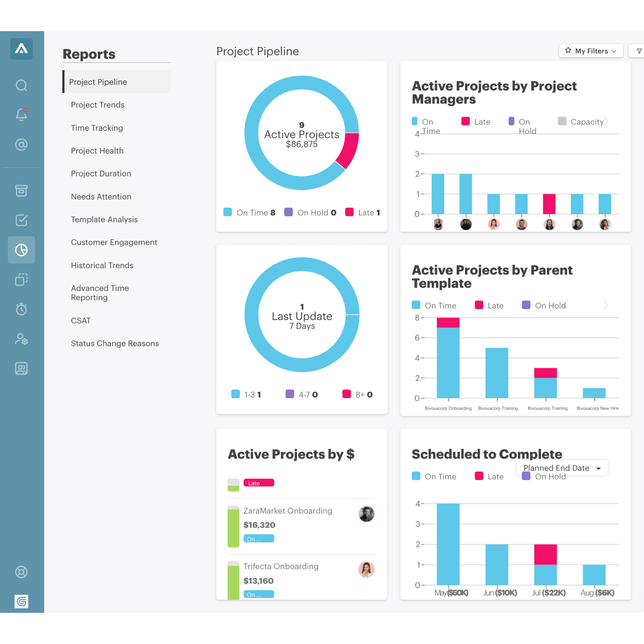The image size is (644, 644).
Task: Open the tasks checkmark icon in sidebar
Action: (x=21, y=220)
